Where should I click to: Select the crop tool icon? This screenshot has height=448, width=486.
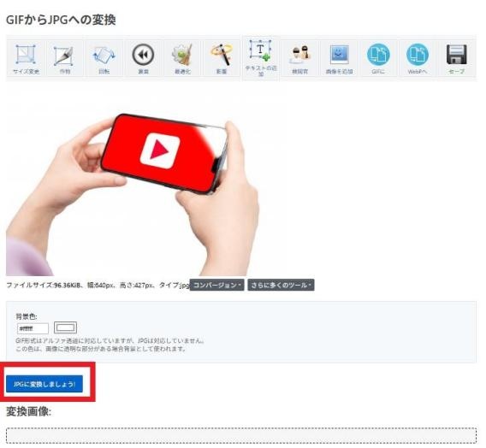pyautogui.click(x=65, y=58)
